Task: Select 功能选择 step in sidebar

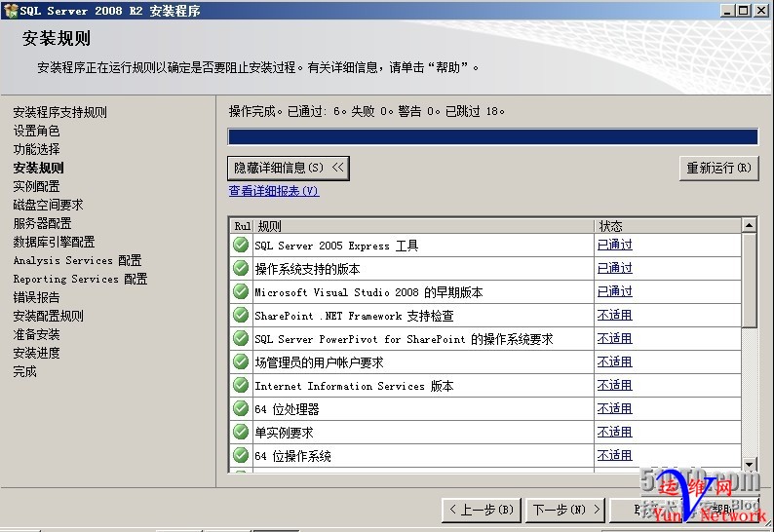Action: click(x=36, y=149)
